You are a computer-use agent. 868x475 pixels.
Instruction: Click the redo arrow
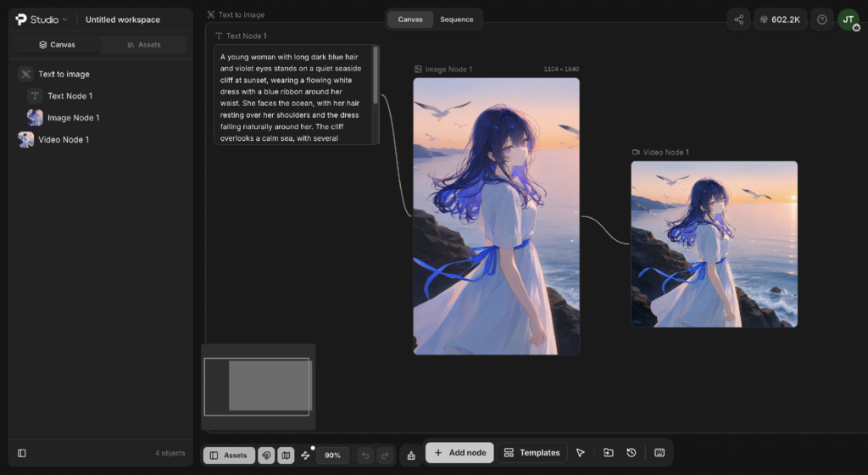(x=385, y=455)
